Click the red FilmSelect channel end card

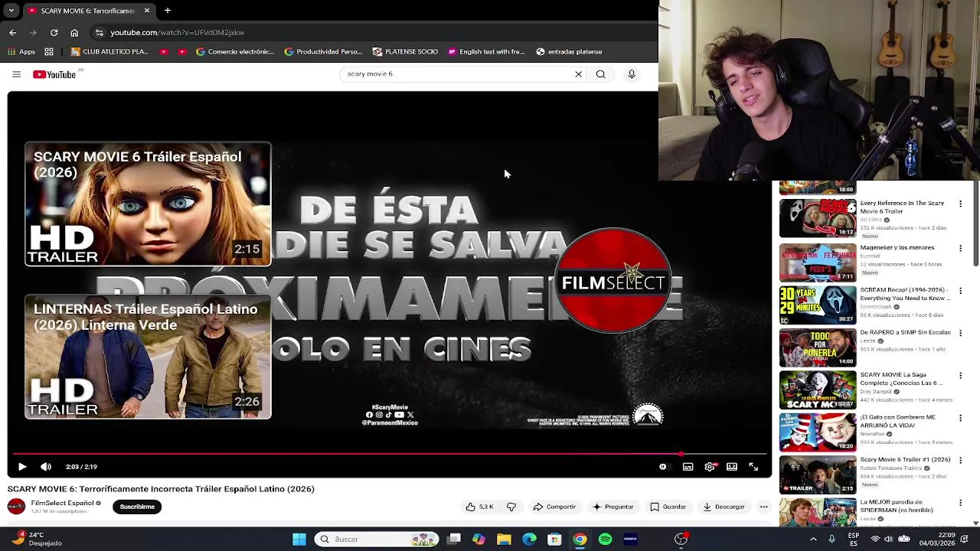pyautogui.click(x=613, y=280)
